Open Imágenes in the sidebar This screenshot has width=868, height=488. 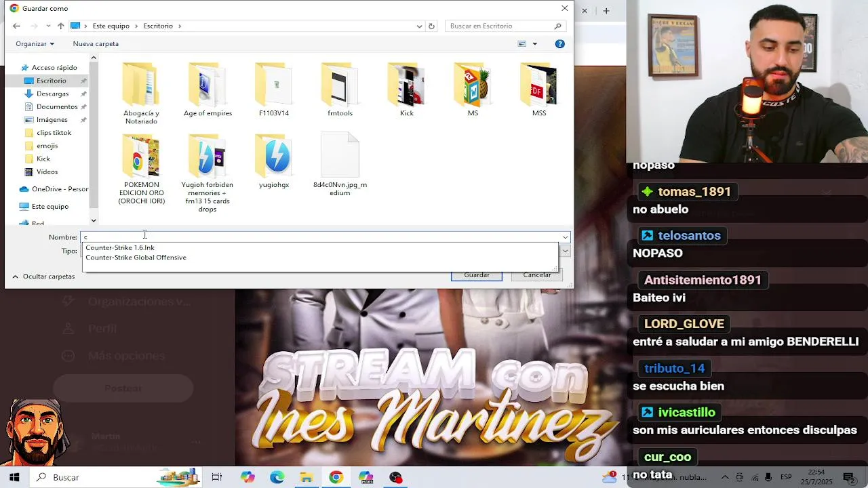click(52, 119)
